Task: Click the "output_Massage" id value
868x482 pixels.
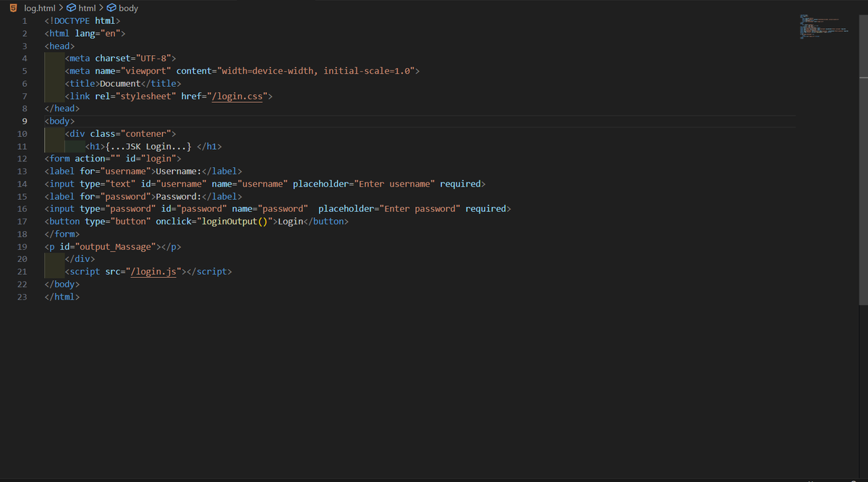Action: point(115,247)
